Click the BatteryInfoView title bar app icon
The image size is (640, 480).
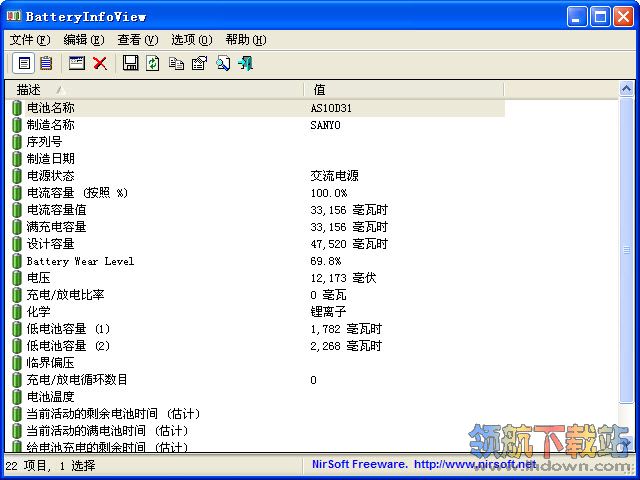click(x=14, y=16)
